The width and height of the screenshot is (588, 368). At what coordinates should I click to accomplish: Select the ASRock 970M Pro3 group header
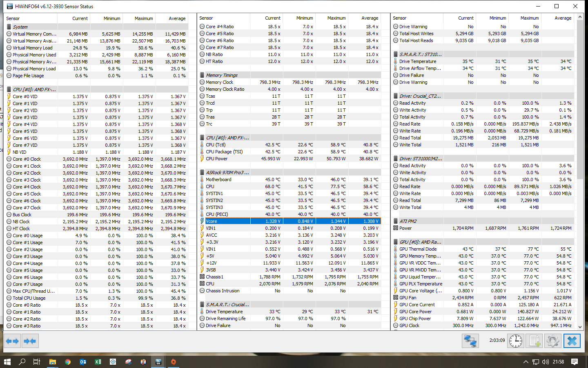tap(227, 173)
